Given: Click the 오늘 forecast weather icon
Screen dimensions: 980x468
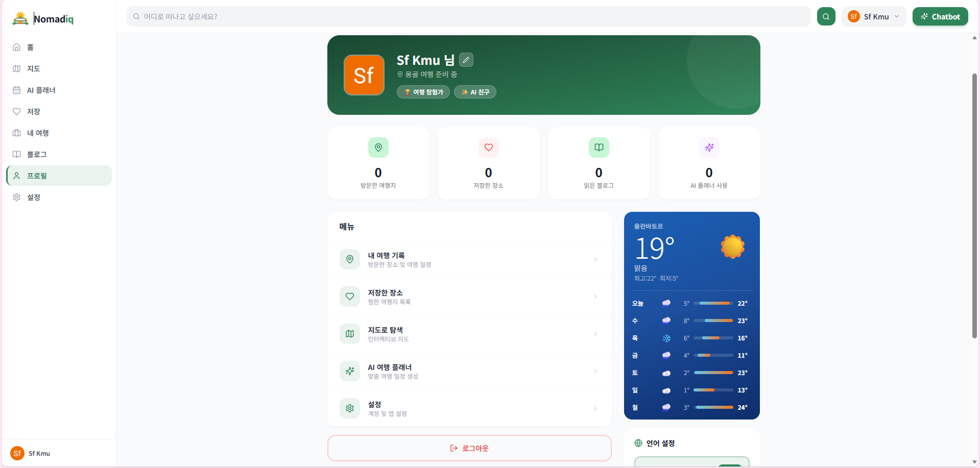Looking at the screenshot, I should click(x=666, y=303).
